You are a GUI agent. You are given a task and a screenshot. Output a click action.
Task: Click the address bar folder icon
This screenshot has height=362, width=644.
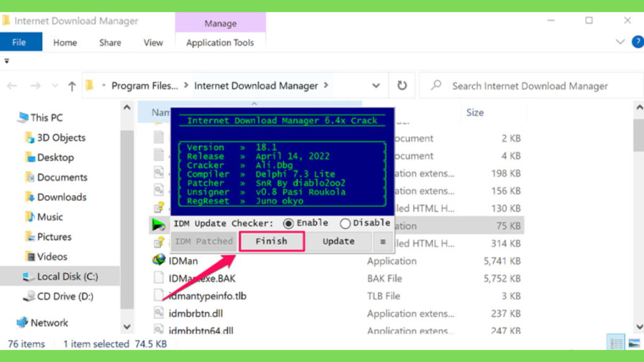point(89,85)
